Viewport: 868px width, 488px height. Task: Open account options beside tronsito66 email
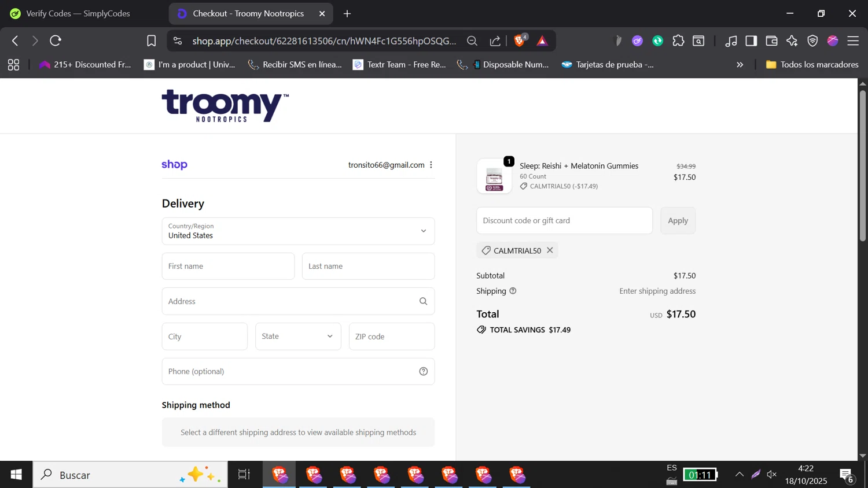click(x=431, y=165)
